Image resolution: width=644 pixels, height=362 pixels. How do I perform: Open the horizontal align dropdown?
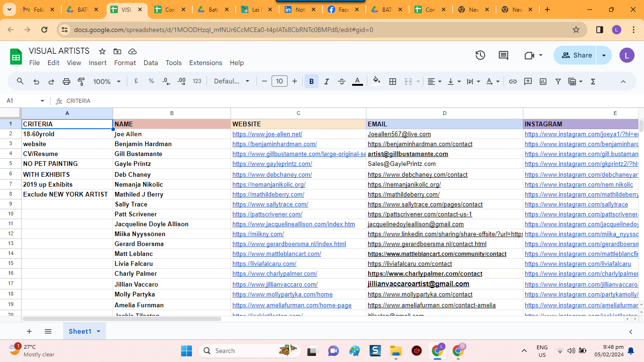click(x=434, y=81)
